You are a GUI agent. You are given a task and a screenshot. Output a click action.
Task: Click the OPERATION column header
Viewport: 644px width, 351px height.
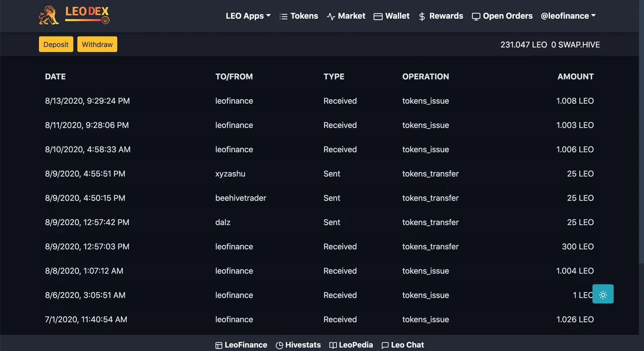tap(426, 77)
